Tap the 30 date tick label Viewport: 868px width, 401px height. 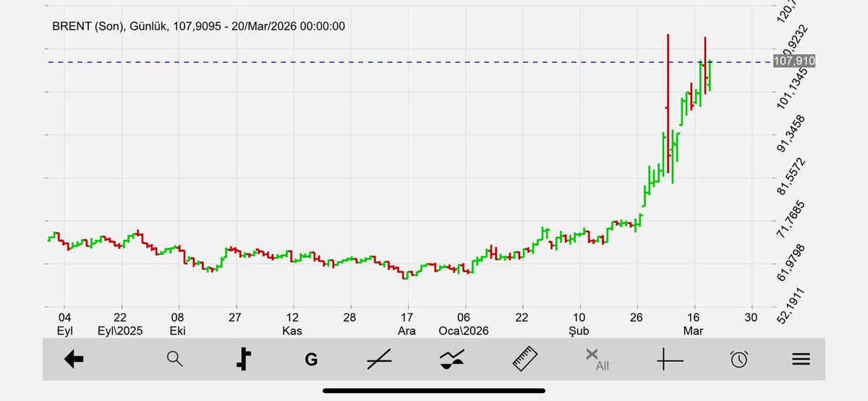(x=752, y=317)
